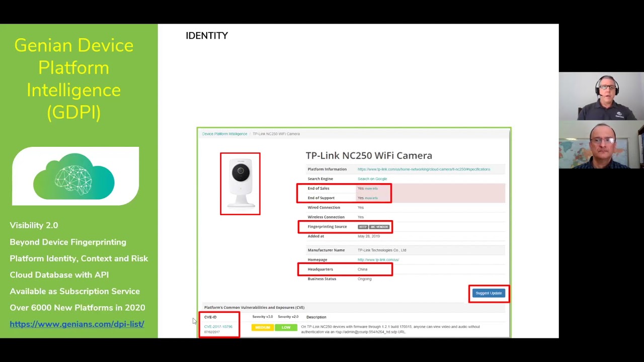
Task: Click 'Cloud Database with API' text
Action: [59, 275]
